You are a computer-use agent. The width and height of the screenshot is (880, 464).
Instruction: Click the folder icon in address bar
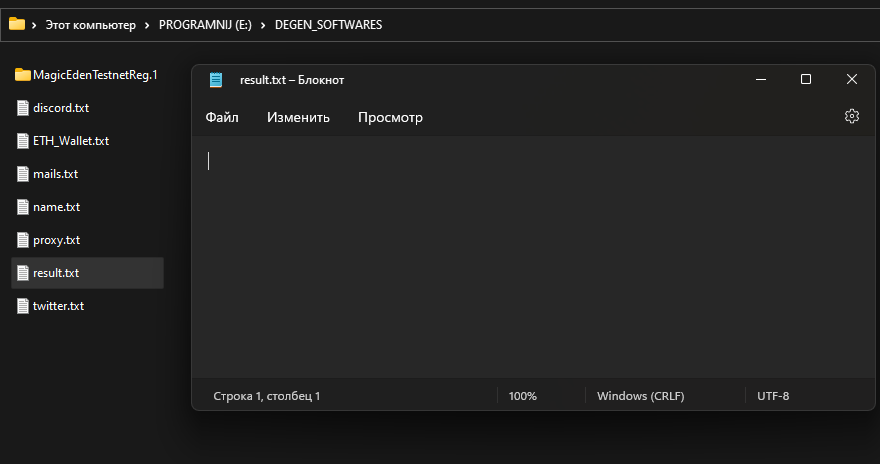click(17, 24)
